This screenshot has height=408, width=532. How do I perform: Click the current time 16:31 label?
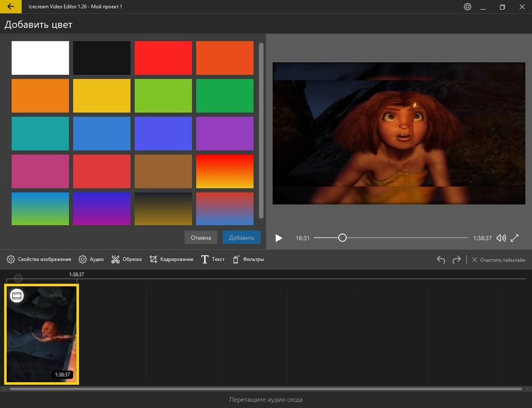coord(303,238)
